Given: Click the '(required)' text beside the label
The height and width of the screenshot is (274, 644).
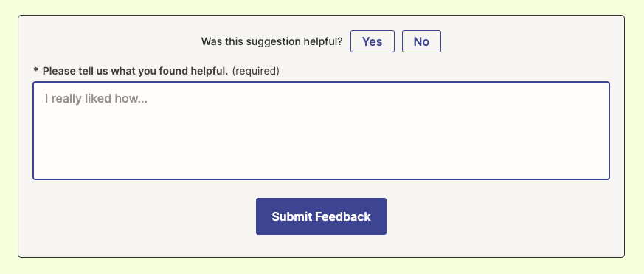Looking at the screenshot, I should pyautogui.click(x=255, y=71).
